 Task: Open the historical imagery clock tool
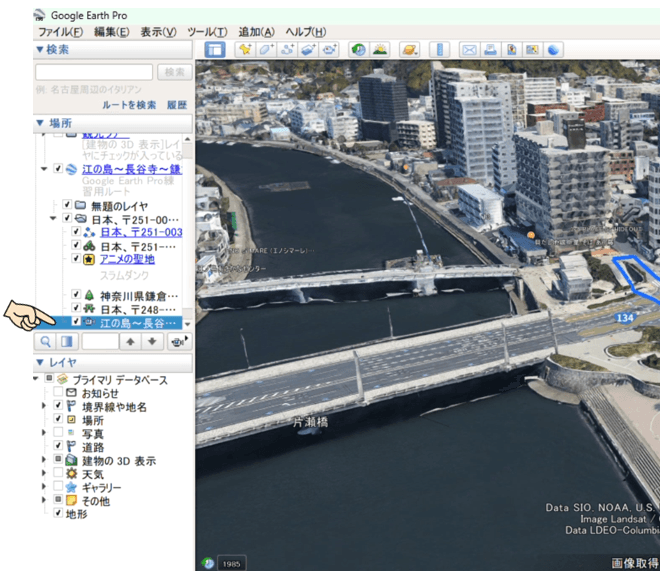coord(359,49)
